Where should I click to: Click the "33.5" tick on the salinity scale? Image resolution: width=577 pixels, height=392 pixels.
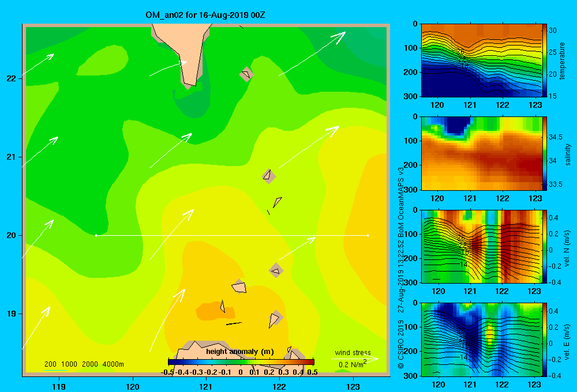click(x=556, y=184)
